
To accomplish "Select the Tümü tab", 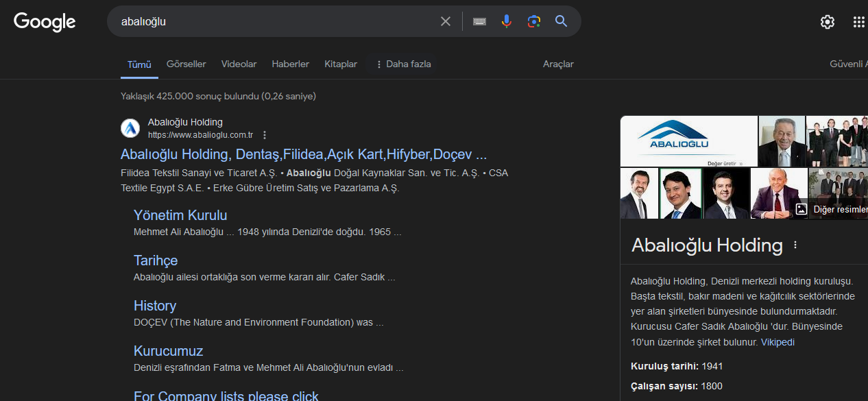I will tap(139, 64).
